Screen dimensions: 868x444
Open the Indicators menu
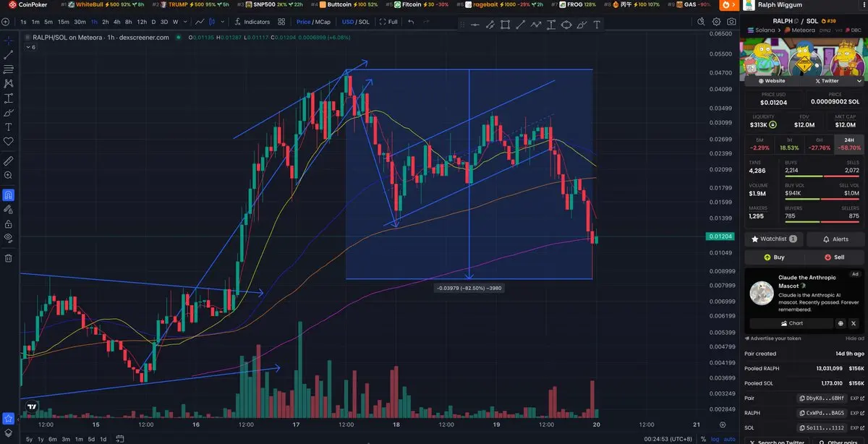pos(252,22)
